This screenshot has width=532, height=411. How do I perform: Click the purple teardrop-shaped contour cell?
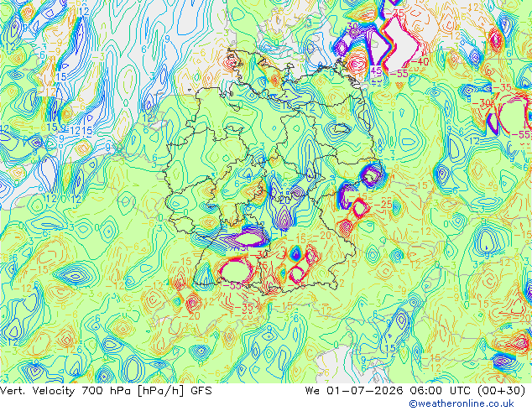pyautogui.click(x=284, y=218)
